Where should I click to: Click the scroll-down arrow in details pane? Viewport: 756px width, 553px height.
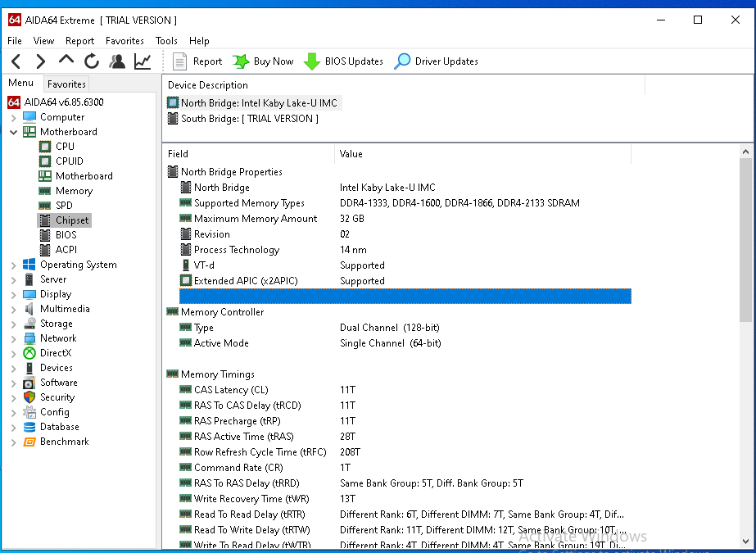[x=746, y=542]
